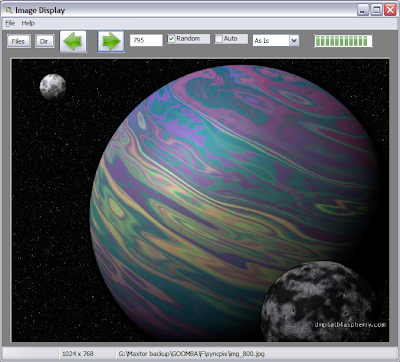
Task: Go to previous image with green left arrow
Action: (73, 42)
